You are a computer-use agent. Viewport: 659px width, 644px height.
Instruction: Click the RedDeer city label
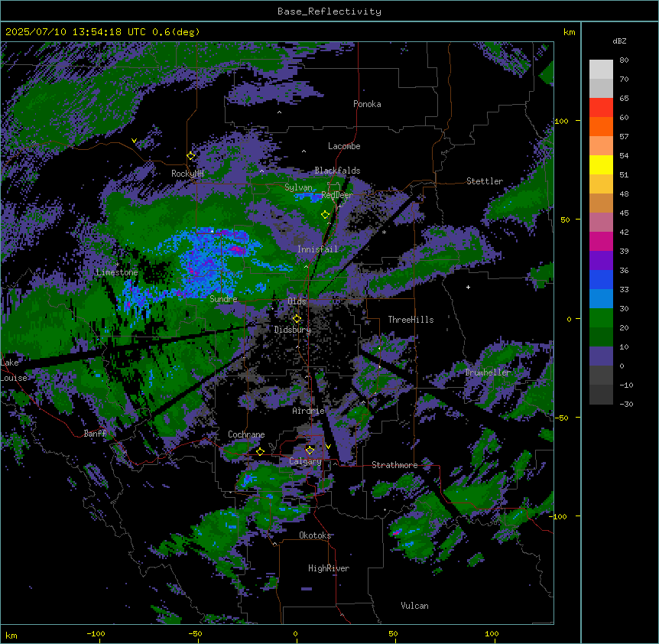(336, 195)
